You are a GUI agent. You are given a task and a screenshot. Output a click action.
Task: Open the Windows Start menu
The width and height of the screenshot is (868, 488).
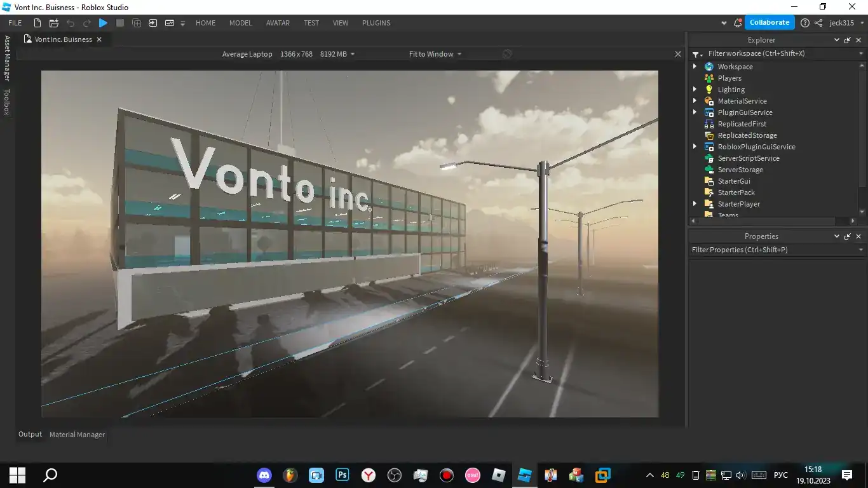(x=17, y=475)
